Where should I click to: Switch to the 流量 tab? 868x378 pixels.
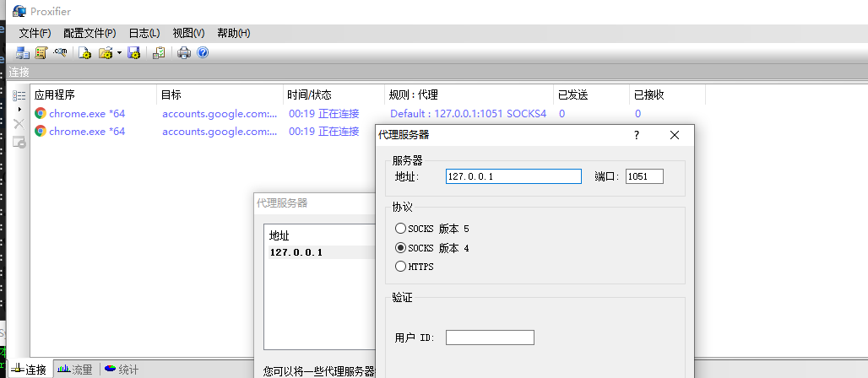click(x=75, y=370)
